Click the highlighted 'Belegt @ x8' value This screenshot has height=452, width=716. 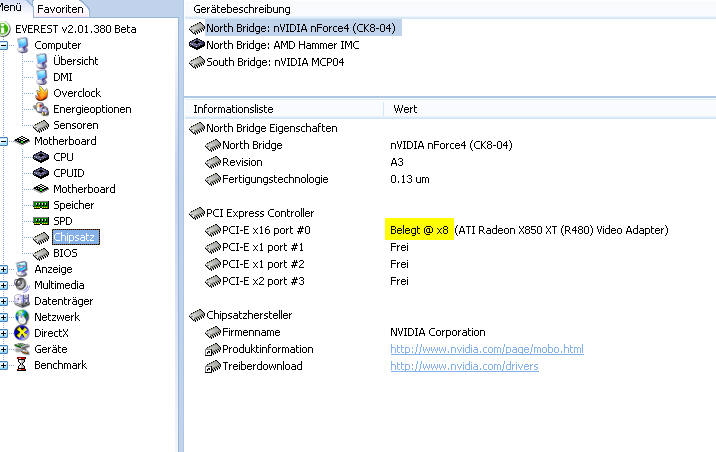[419, 230]
